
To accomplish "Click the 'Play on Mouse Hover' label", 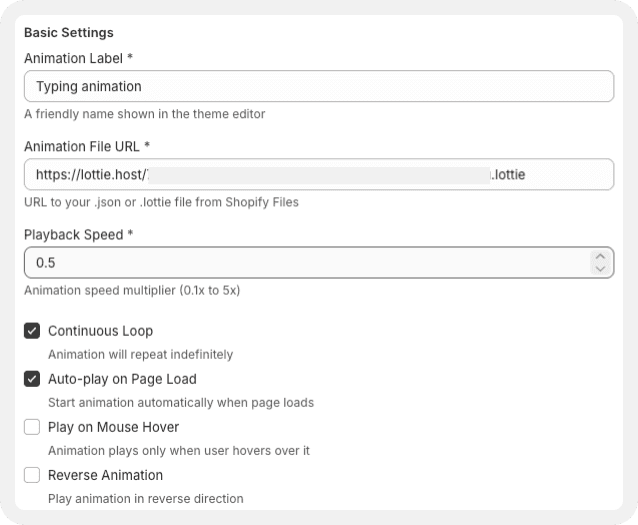I will click(x=113, y=427).
